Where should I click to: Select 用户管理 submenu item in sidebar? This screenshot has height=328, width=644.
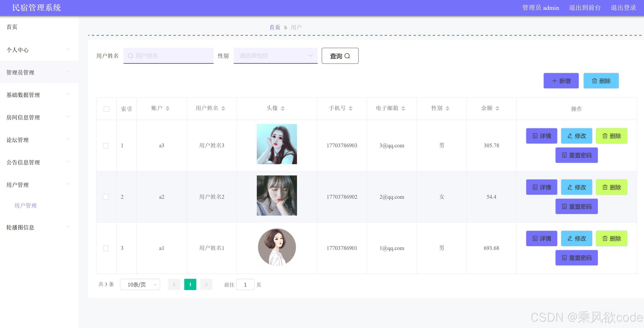pyautogui.click(x=26, y=205)
